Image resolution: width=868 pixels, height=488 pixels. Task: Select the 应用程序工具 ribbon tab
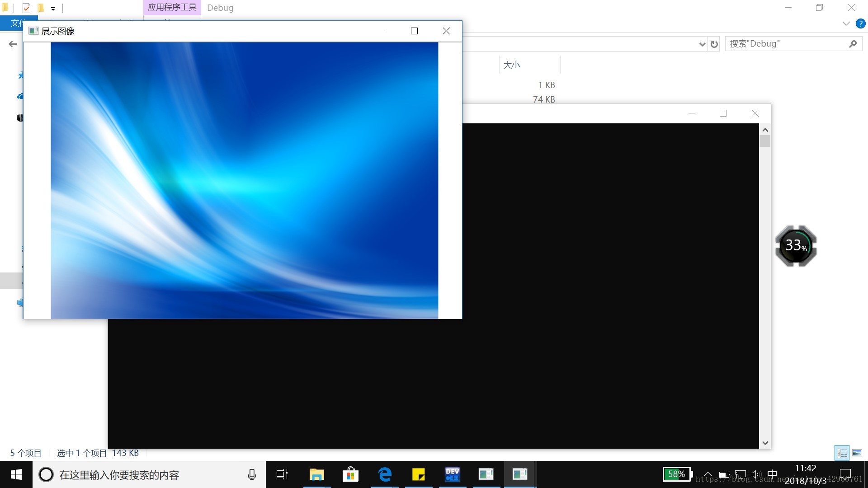(x=172, y=7)
